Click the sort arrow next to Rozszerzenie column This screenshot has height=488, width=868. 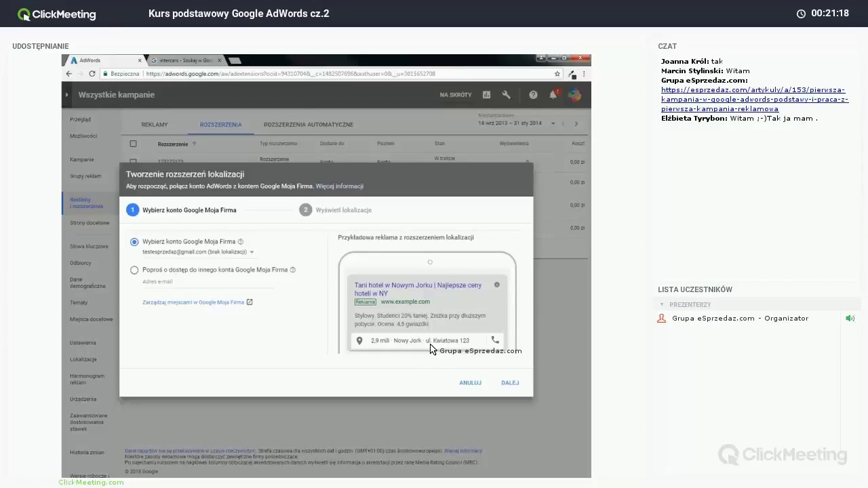(194, 144)
